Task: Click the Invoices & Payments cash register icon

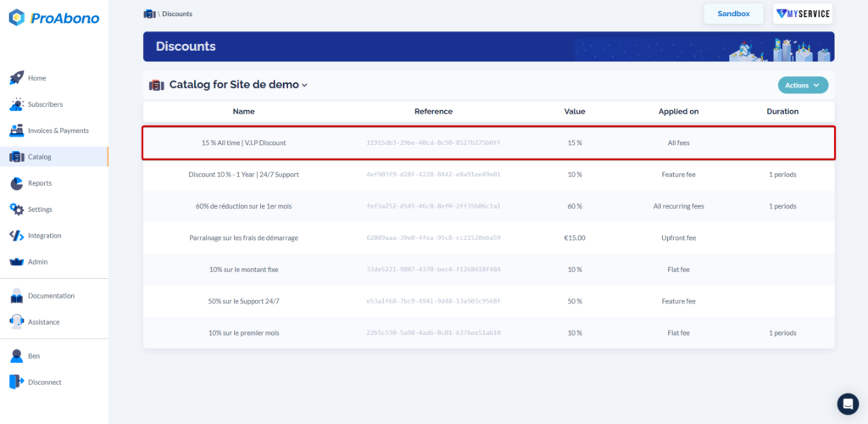Action: click(17, 131)
